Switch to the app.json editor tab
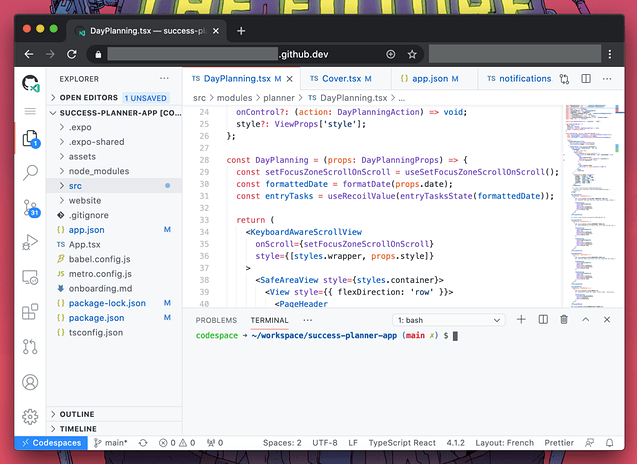Screen dimensions: 637x464 [433, 78]
